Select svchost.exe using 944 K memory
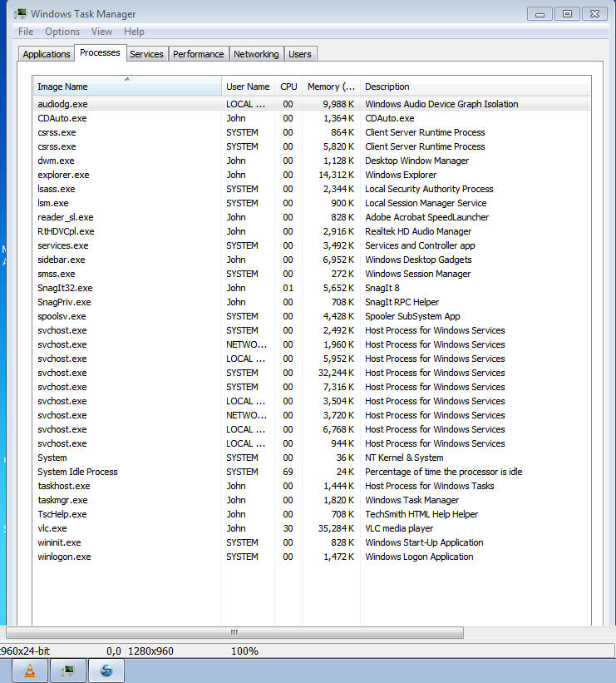Viewport: 616px width, 683px height. point(312,443)
